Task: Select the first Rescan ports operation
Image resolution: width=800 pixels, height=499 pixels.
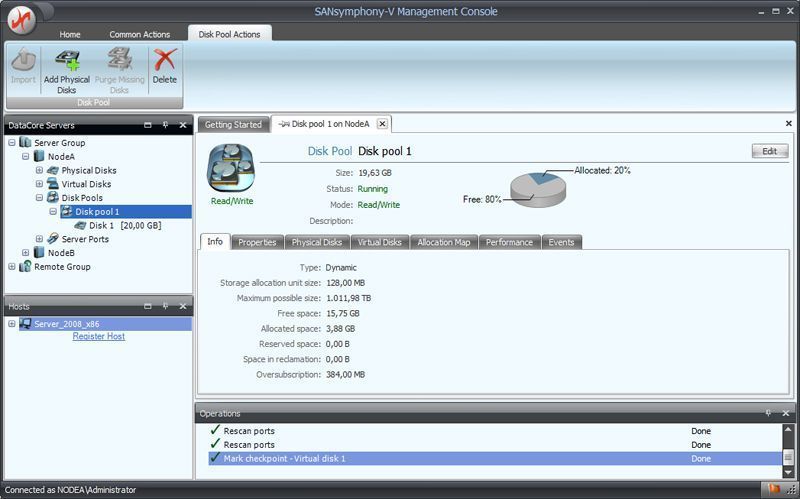Action: [495, 431]
